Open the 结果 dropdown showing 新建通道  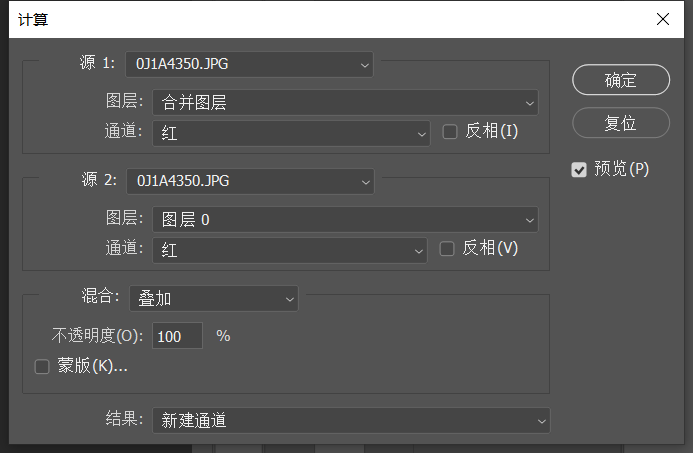click(x=351, y=420)
